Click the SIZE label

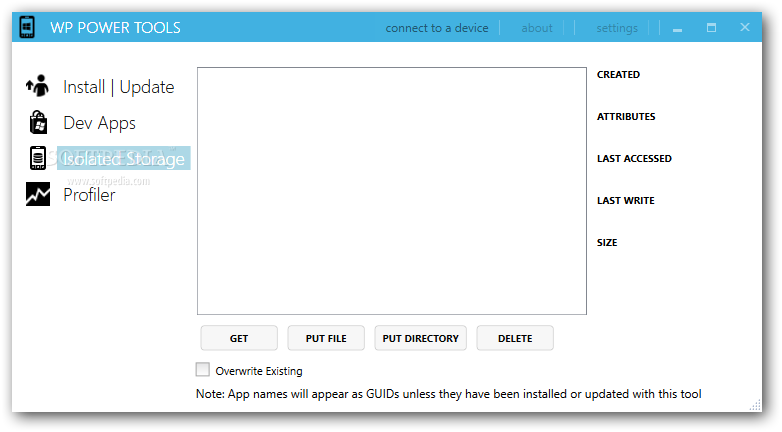pyautogui.click(x=607, y=242)
